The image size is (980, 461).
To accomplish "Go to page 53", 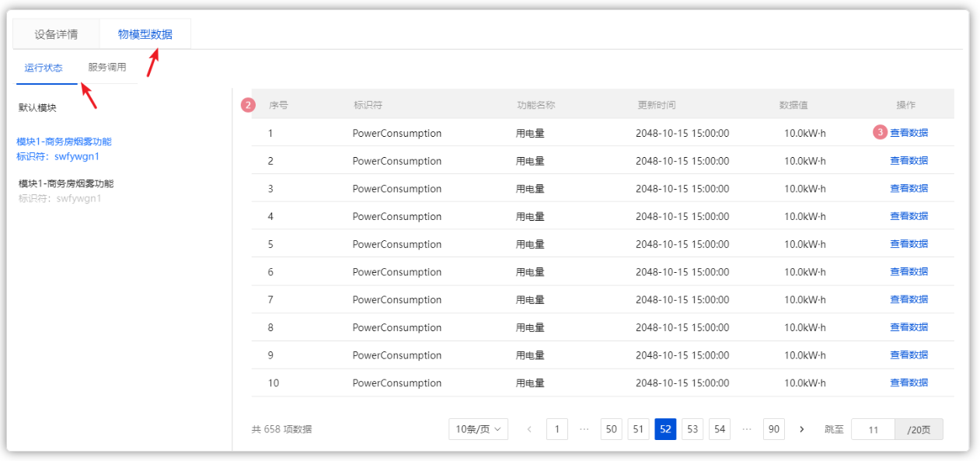I will [x=692, y=429].
